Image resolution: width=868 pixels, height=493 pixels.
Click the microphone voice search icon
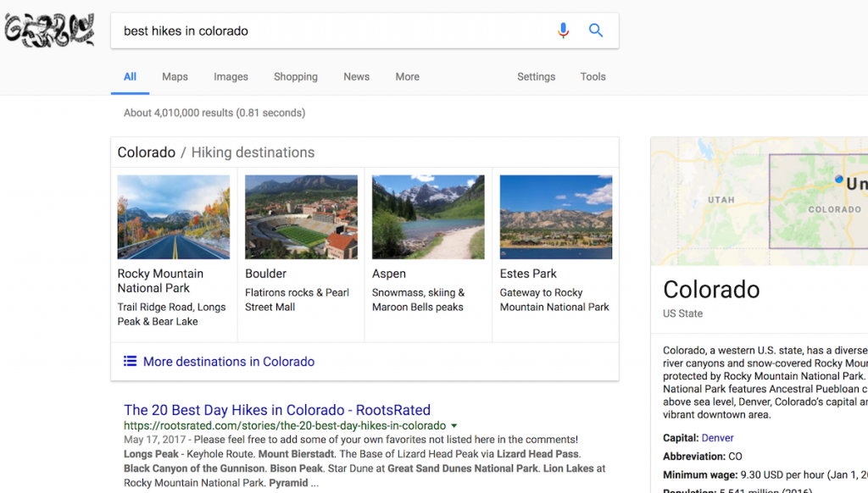(x=563, y=30)
